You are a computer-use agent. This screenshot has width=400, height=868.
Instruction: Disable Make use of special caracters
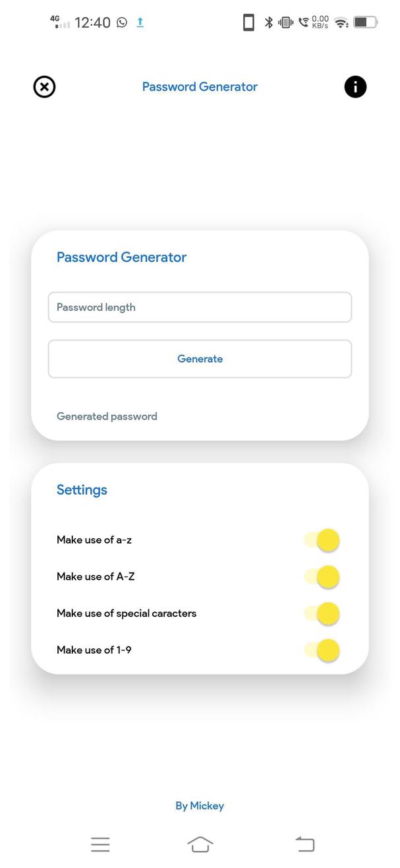click(x=323, y=613)
